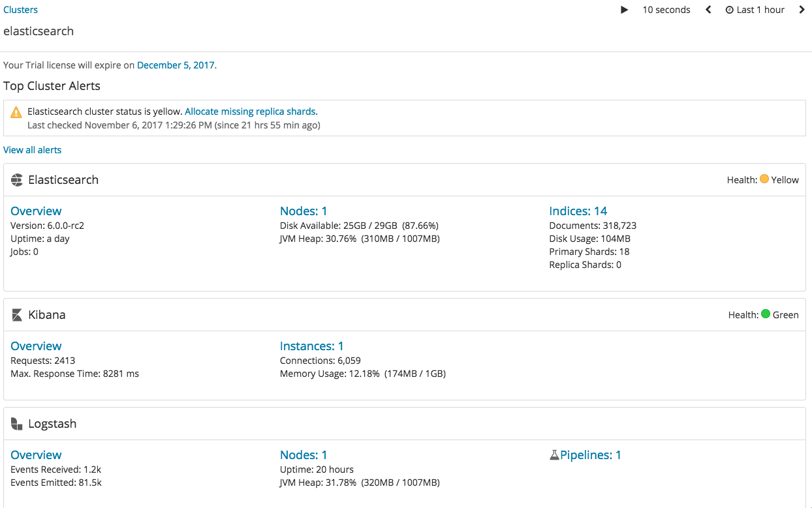The image size is (812, 508).
Task: Click Logstash JVM Heap 31.78% text
Action: click(x=360, y=483)
